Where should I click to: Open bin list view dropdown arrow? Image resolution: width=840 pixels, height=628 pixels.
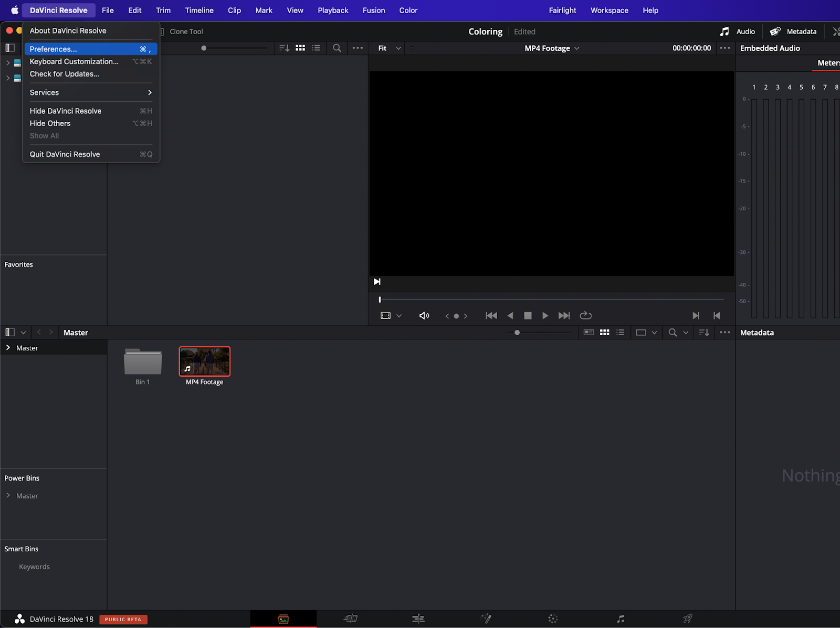click(23, 333)
